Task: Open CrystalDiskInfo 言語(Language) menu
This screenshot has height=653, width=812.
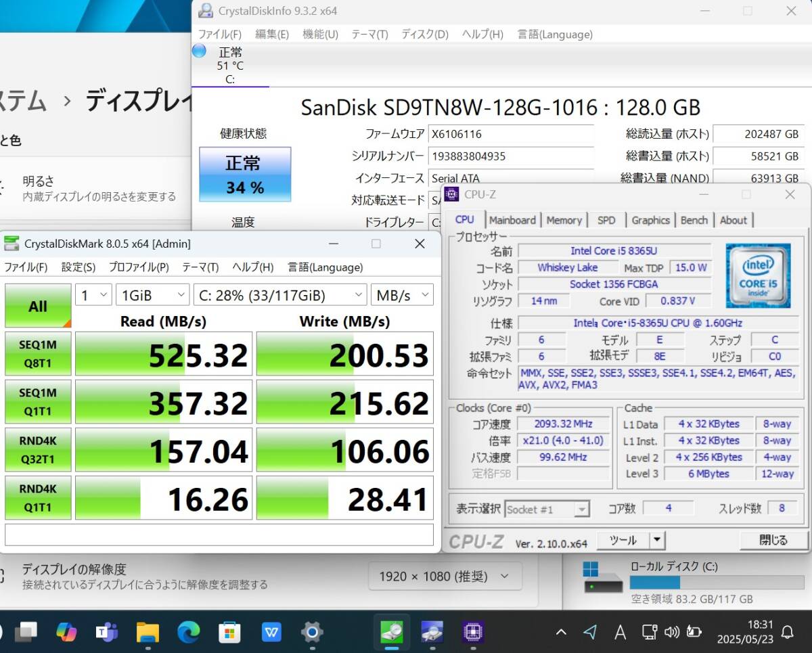Action: pyautogui.click(x=555, y=35)
